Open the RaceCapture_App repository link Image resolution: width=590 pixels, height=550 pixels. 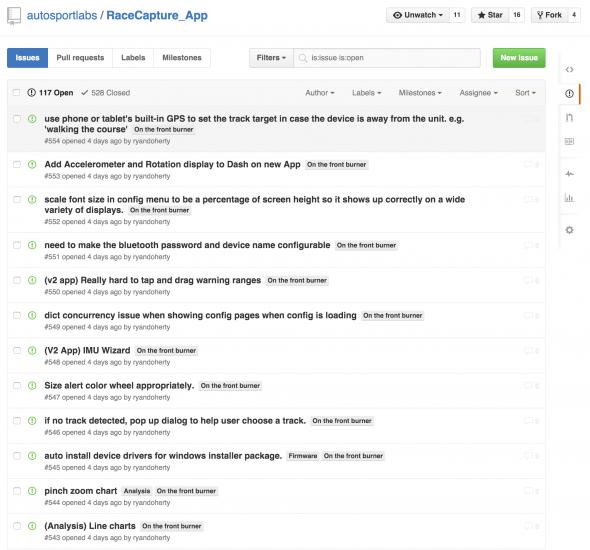(157, 15)
